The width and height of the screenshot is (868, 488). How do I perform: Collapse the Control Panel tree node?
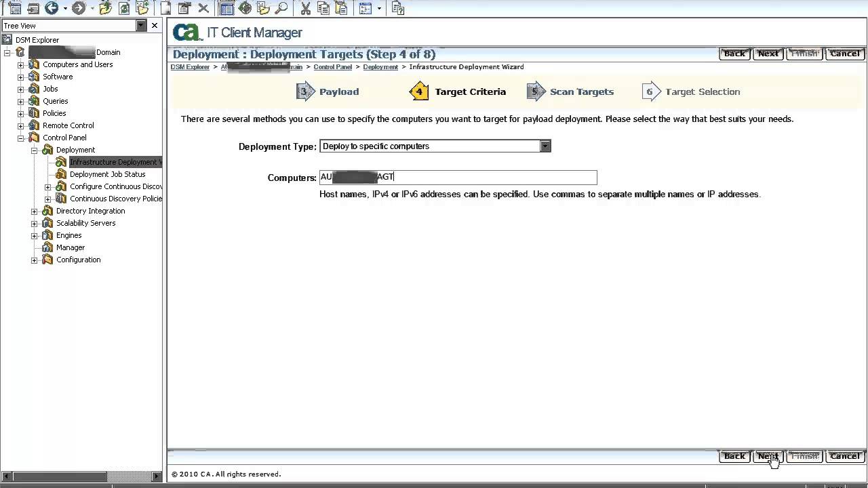[x=20, y=138]
